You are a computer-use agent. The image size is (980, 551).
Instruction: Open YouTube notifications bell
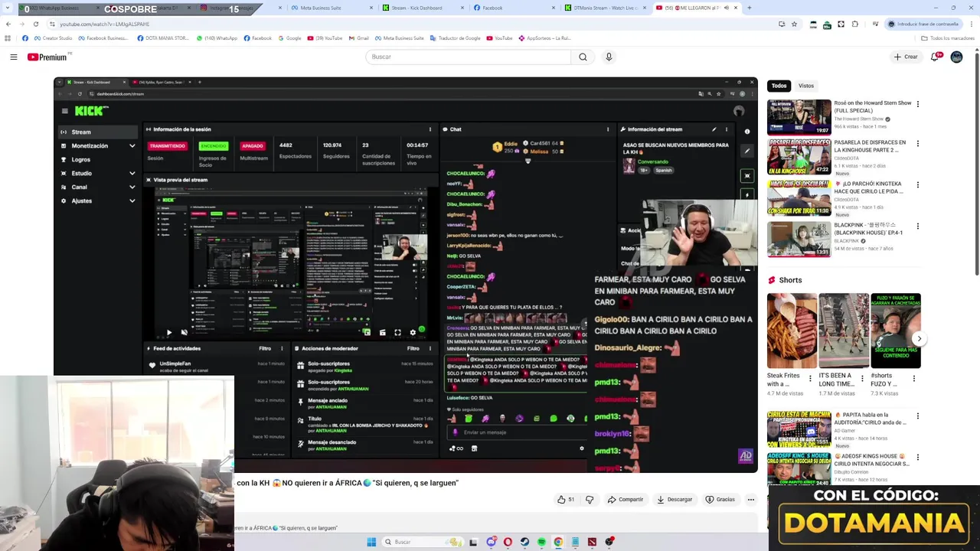point(936,57)
